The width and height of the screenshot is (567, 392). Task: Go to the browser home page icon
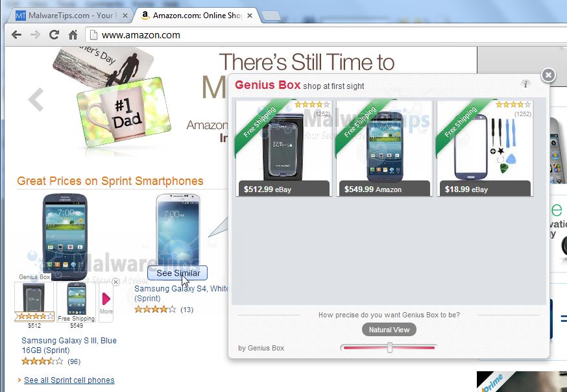point(73,35)
